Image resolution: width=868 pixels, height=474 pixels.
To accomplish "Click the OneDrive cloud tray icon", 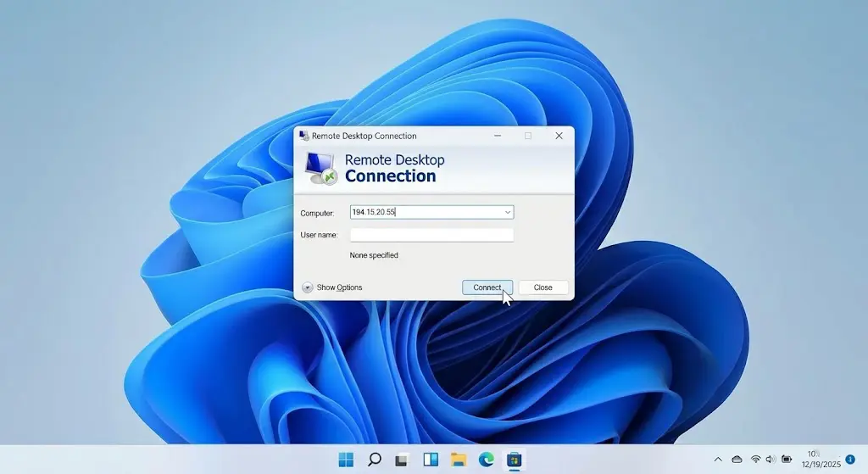I will click(x=737, y=460).
